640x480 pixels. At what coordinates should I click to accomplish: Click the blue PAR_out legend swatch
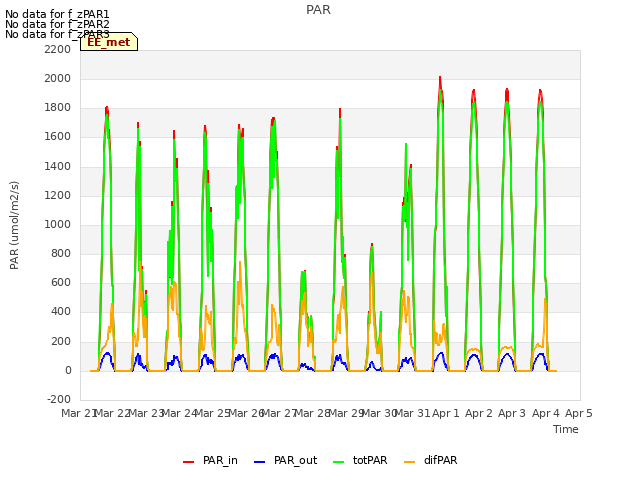[260, 462]
